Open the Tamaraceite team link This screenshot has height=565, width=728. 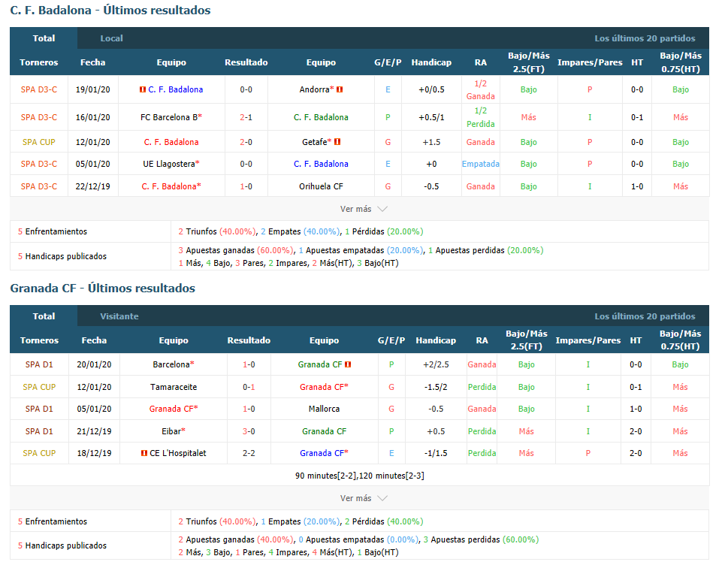tap(174, 387)
